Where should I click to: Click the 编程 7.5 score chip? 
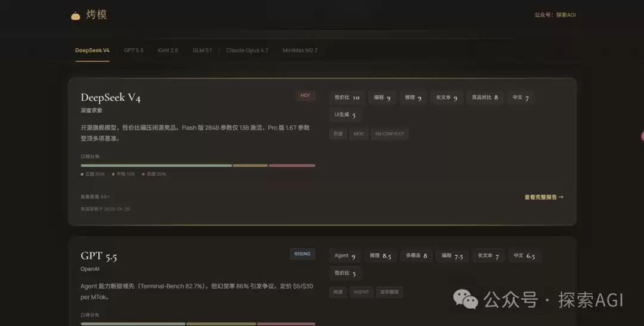(x=452, y=256)
